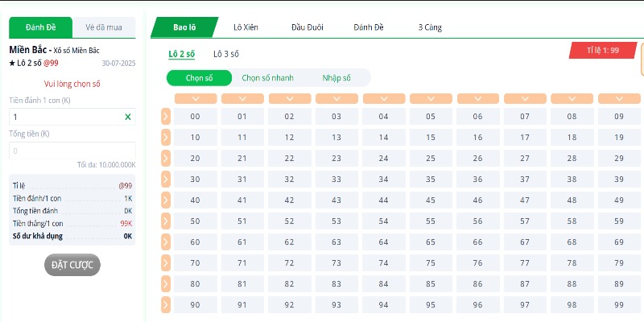This screenshot has height=322, width=644.
Task: Switch to the Nhập số mode
Action: (x=336, y=78)
